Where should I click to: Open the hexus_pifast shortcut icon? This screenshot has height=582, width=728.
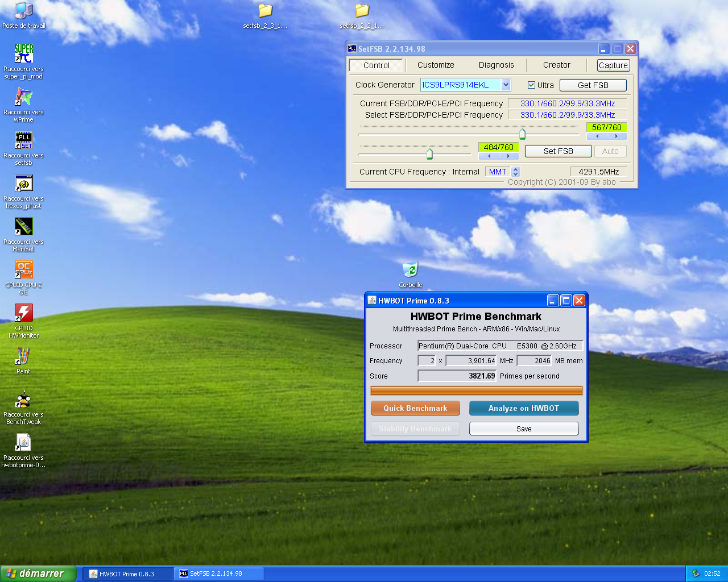(x=23, y=183)
